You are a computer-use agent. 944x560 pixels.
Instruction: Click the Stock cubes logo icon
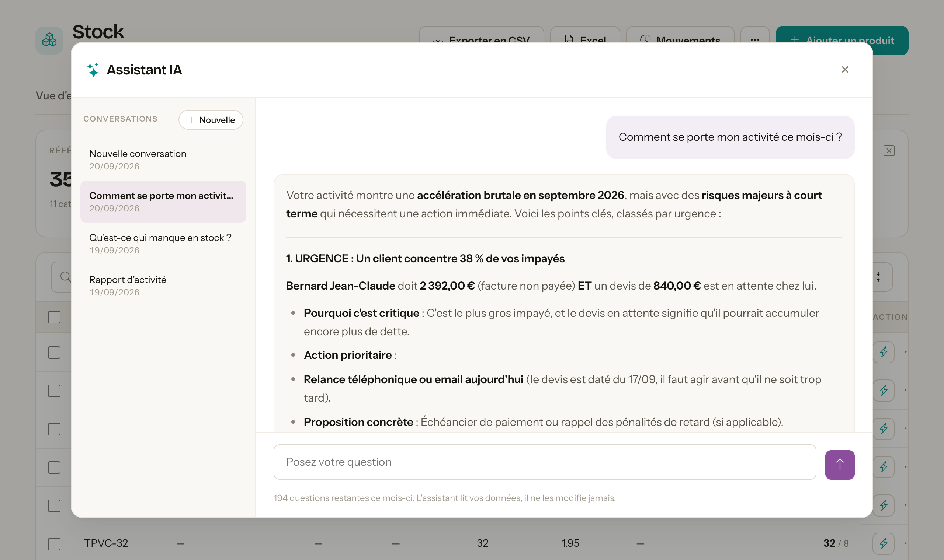coord(49,40)
